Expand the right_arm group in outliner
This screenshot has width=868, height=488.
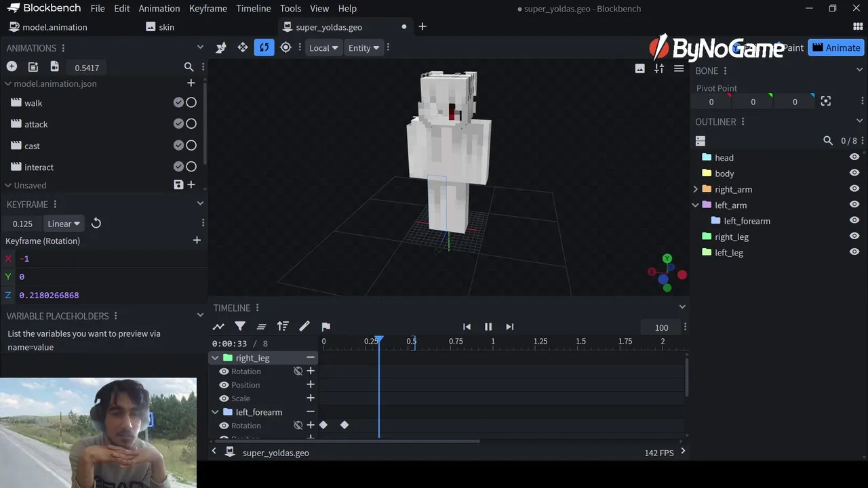pyautogui.click(x=695, y=189)
